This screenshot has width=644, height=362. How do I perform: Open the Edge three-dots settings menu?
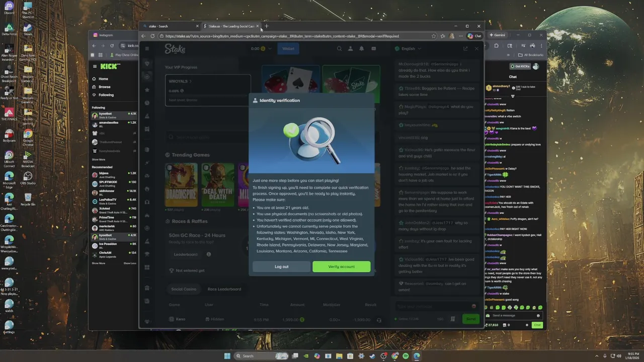tap(460, 36)
